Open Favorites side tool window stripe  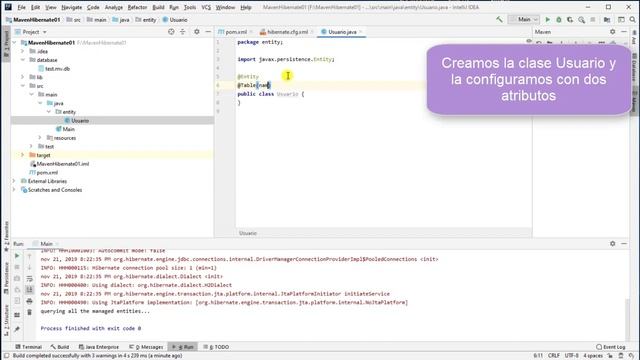[x=6, y=236]
